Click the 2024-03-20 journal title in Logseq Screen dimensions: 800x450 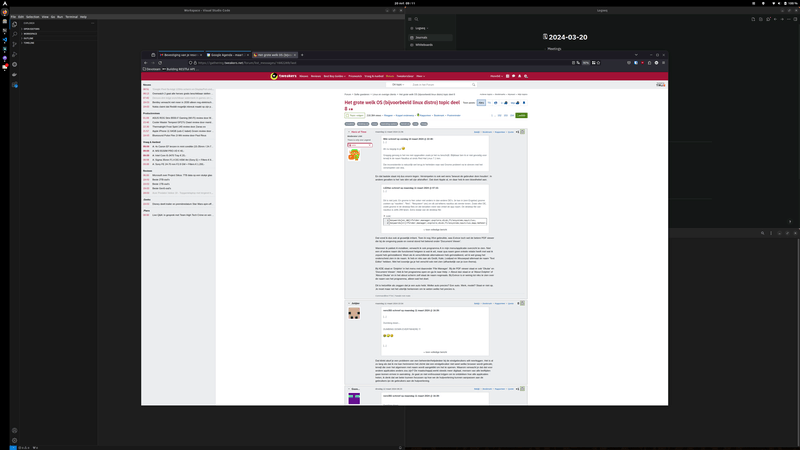point(568,37)
